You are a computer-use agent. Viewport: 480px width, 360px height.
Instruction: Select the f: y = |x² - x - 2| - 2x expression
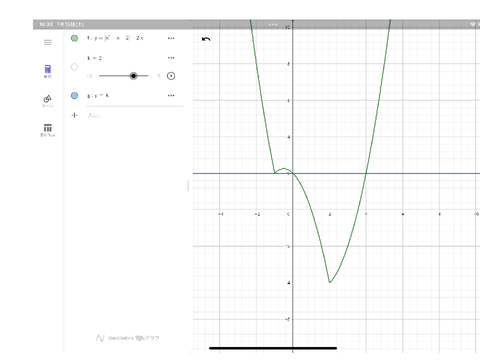(x=115, y=38)
